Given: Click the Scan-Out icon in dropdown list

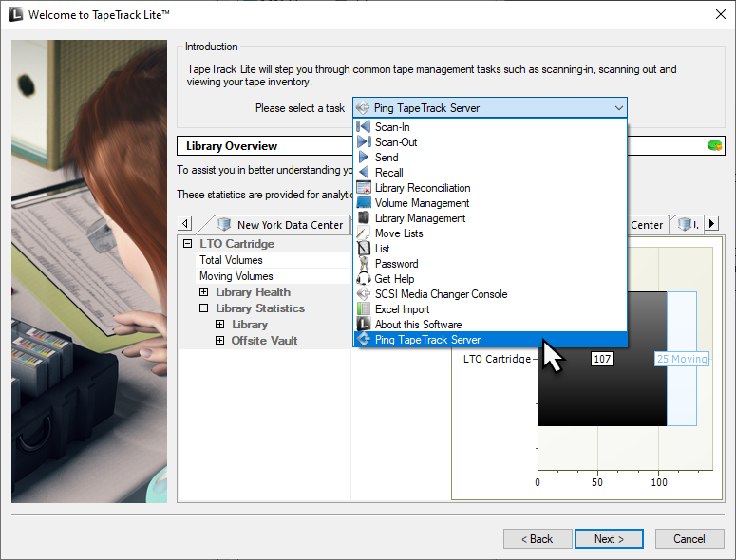Looking at the screenshot, I should [x=364, y=141].
